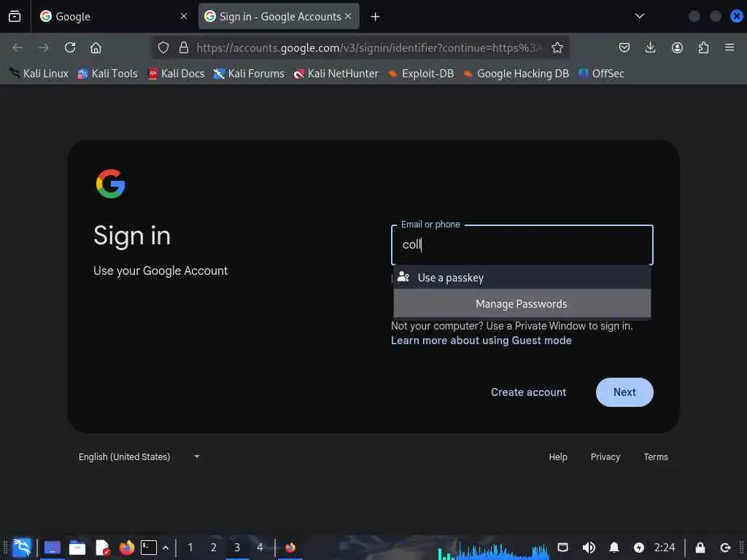Open the Kali Linux bookmark
747x560 pixels.
[39, 74]
